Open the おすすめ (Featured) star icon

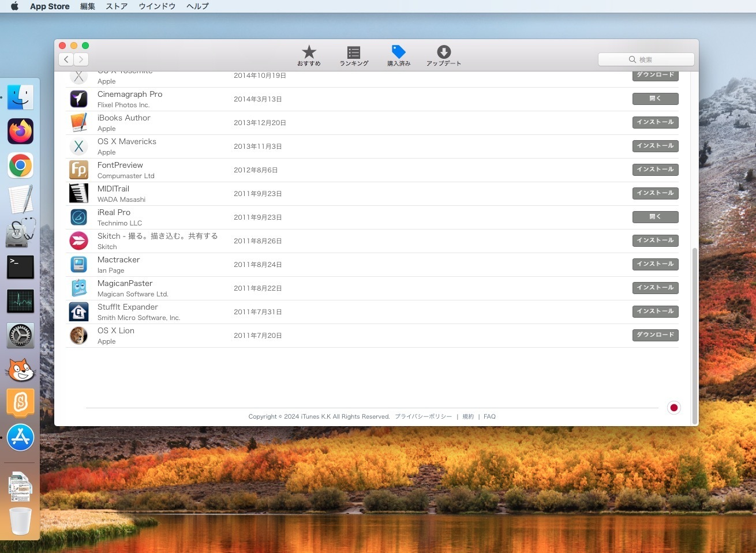coord(309,52)
